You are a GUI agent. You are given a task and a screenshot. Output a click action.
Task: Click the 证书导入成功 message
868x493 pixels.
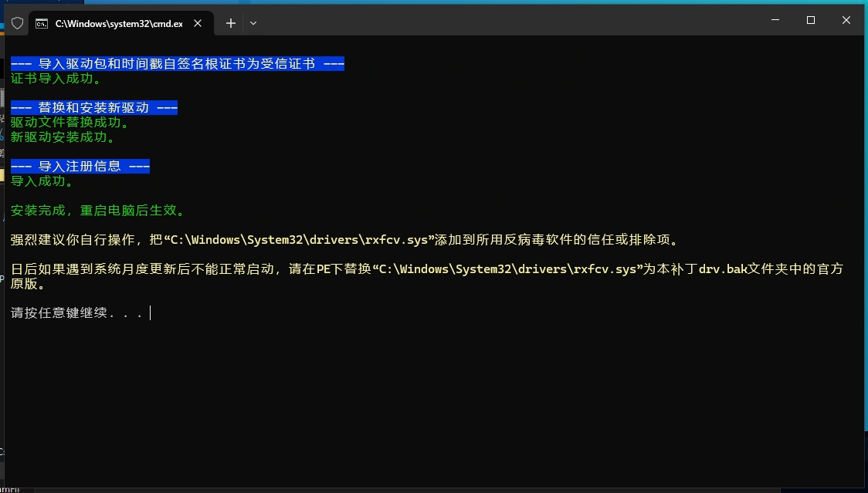click(56, 79)
